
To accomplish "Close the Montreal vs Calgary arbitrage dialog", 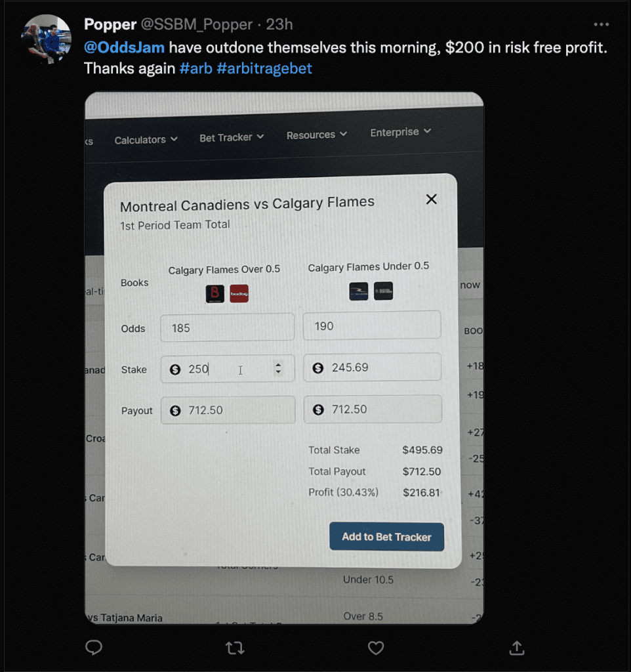I will click(432, 199).
